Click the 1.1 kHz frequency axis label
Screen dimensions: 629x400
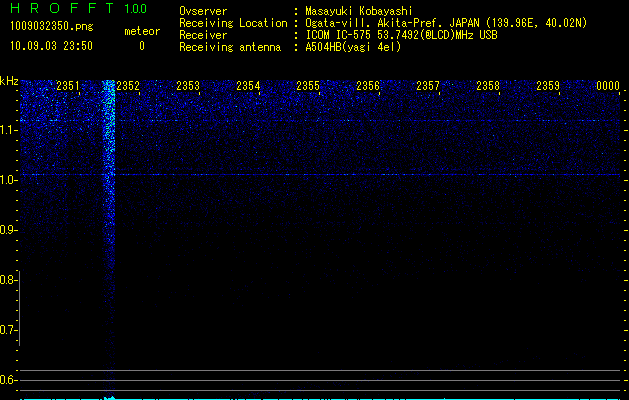pyautogui.click(x=8, y=130)
